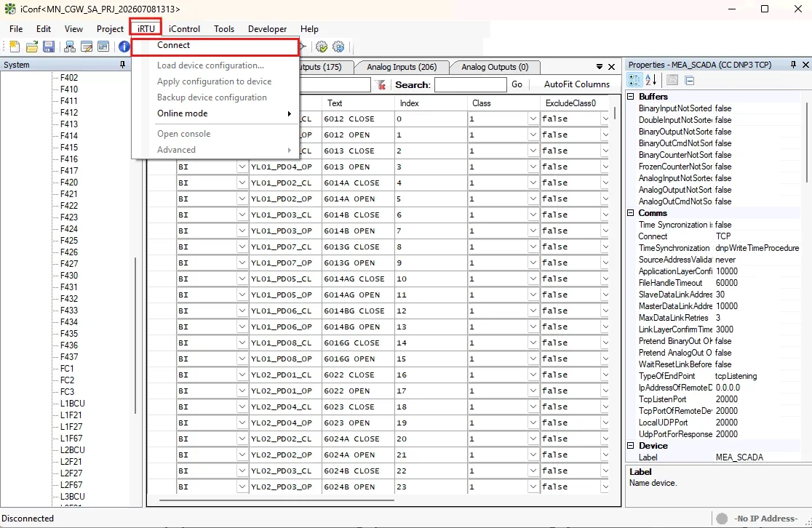Click the collapse-all icon in Properties toolbar

click(689, 80)
